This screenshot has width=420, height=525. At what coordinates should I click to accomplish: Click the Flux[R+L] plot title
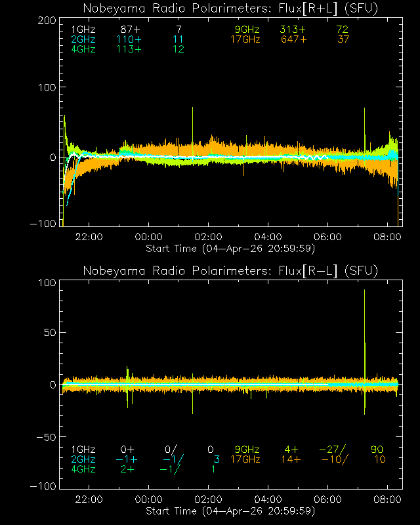[230, 9]
